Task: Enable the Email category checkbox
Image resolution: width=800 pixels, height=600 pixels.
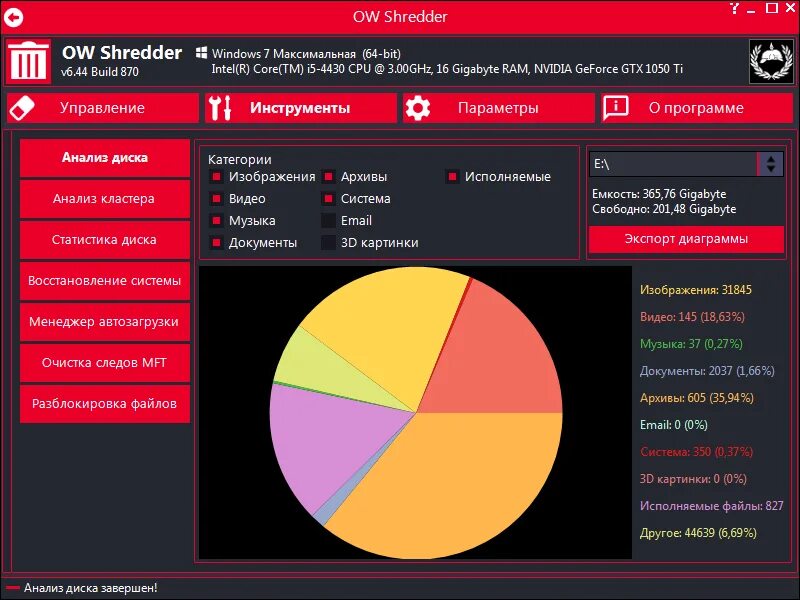Action: 329,220
